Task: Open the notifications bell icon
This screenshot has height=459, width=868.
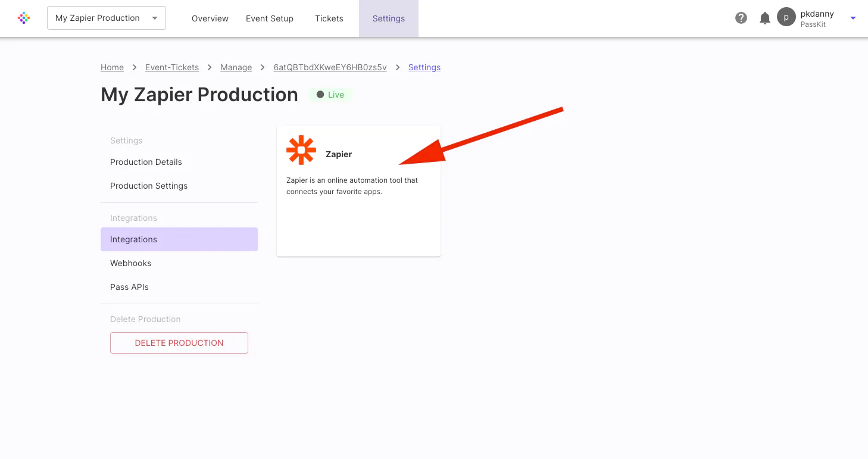Action: (765, 18)
